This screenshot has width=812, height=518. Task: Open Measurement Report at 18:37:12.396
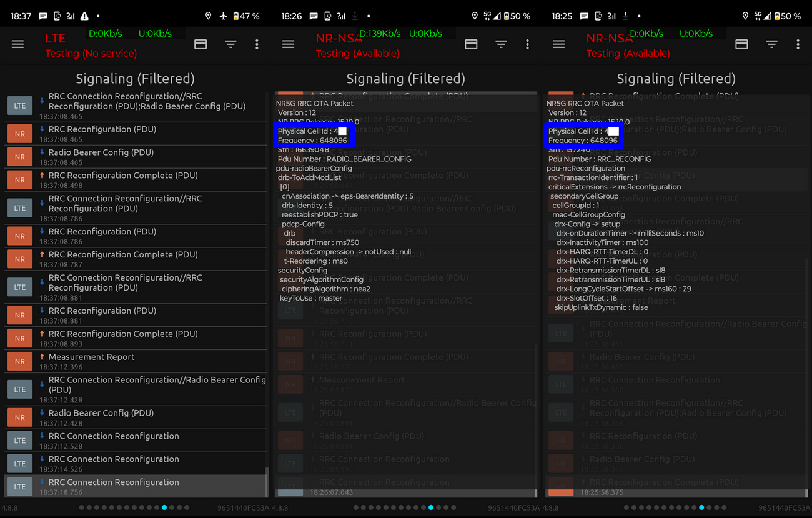click(136, 361)
